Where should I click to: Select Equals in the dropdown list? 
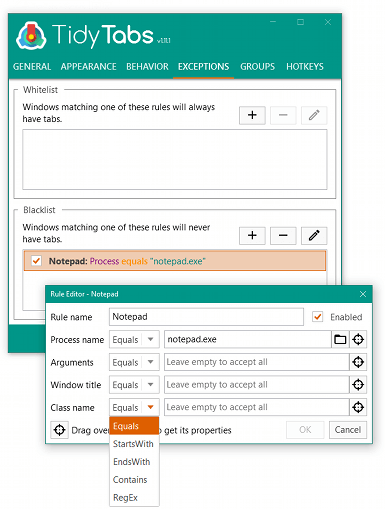(134, 426)
